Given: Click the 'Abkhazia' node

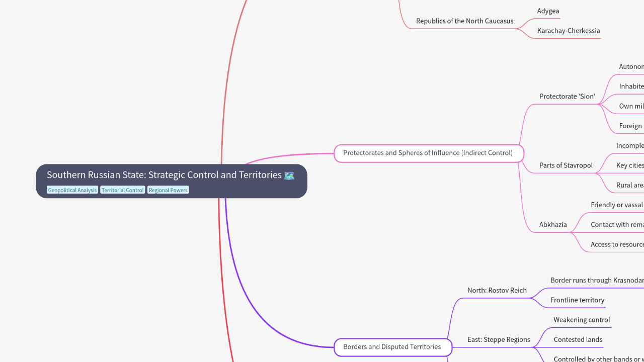Looking at the screenshot, I should tap(552, 224).
